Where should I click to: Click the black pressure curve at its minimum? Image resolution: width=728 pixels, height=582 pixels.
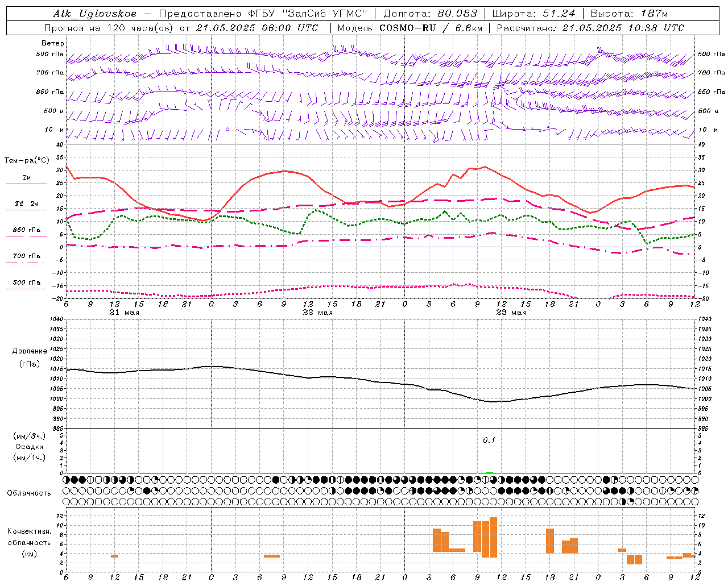tap(493, 402)
